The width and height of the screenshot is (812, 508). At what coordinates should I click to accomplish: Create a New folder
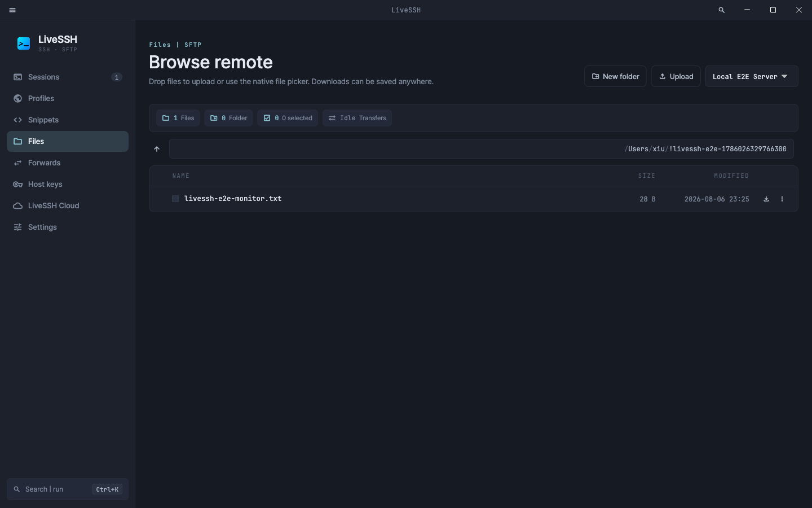[615, 76]
